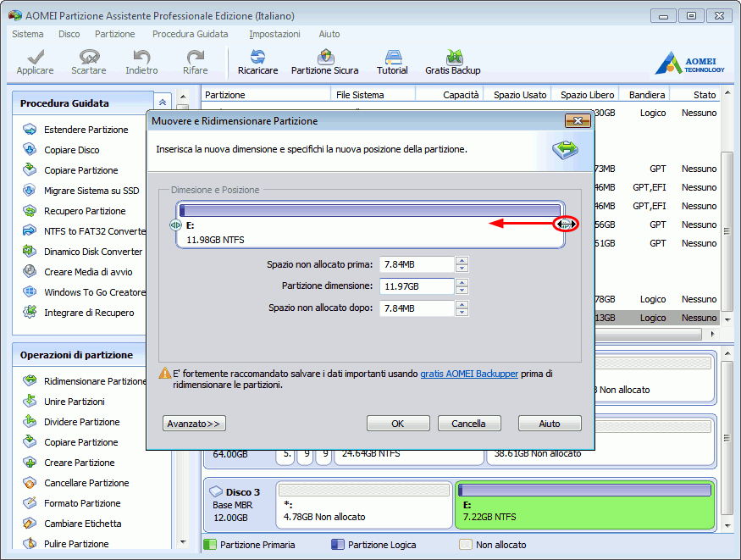
Task: Decrease Spazio non allocato prima value
Action: point(462,268)
